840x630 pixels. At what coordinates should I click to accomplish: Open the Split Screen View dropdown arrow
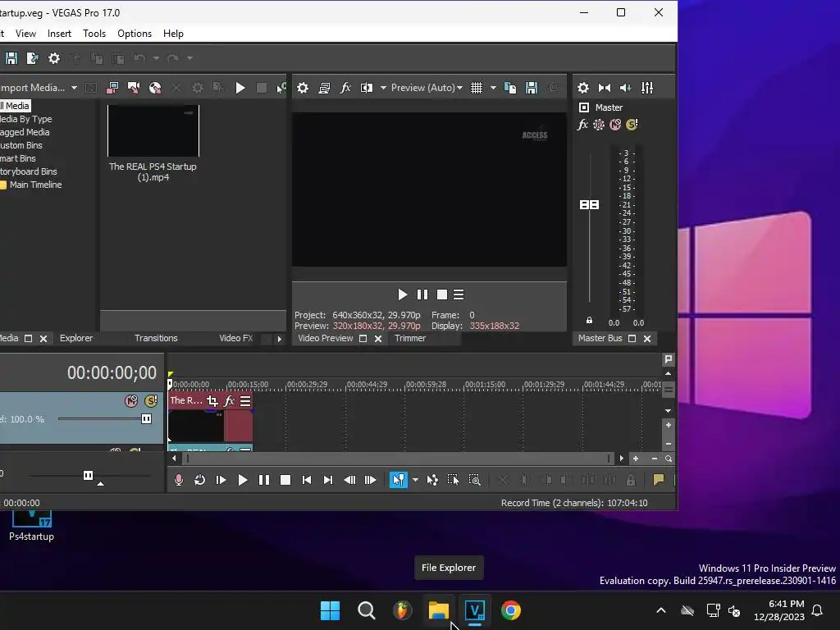point(383,88)
